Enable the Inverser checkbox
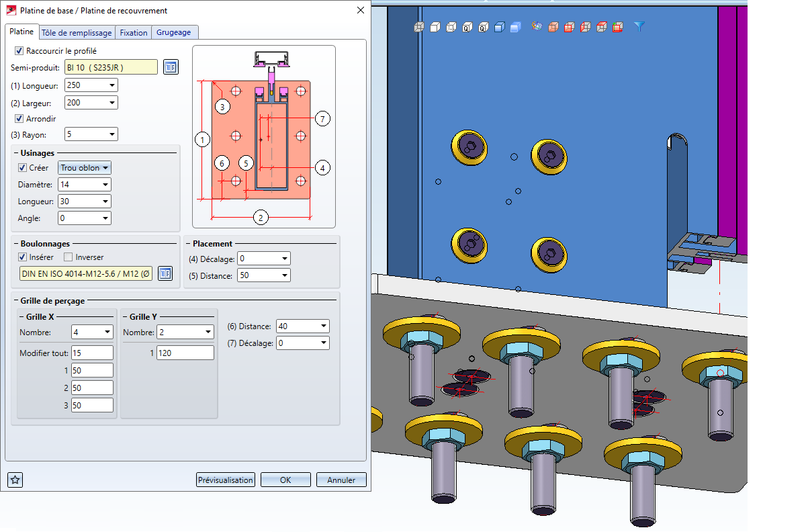Screen dimensions: 808x532 point(68,257)
